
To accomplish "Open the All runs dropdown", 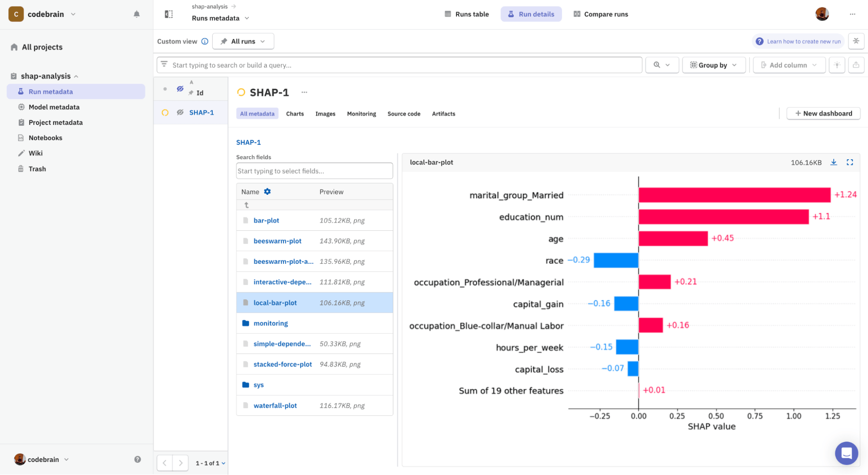I will [x=243, y=41].
